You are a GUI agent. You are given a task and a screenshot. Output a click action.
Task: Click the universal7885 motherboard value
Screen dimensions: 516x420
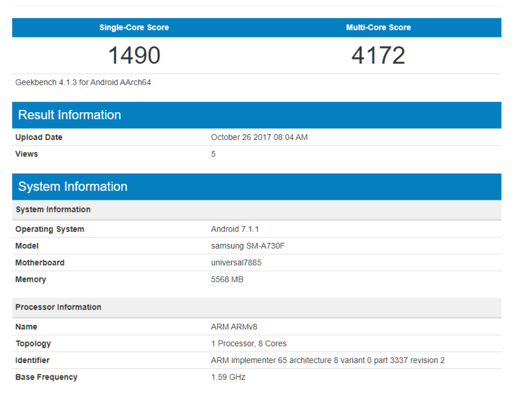pyautogui.click(x=236, y=263)
